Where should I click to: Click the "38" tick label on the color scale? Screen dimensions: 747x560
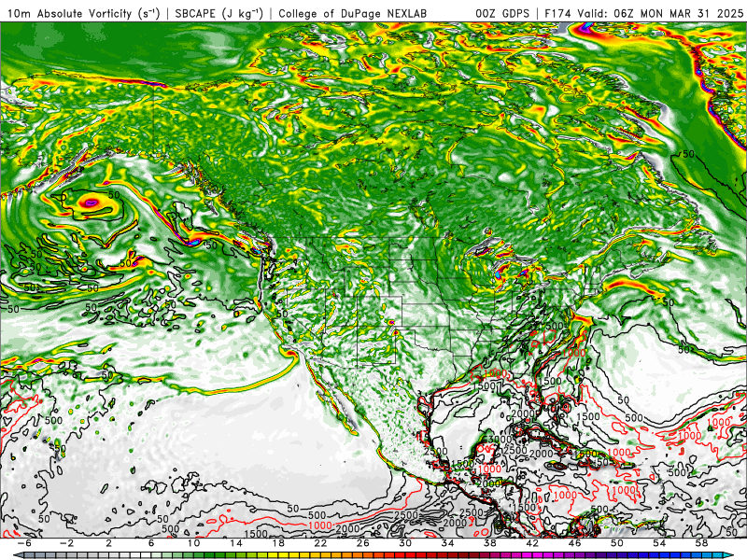coord(489,543)
